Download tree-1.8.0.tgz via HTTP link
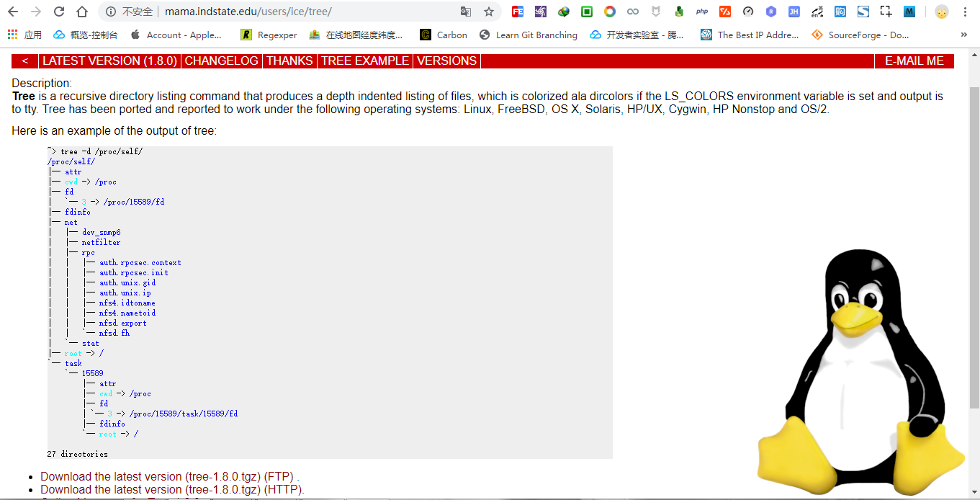Image resolution: width=980 pixels, height=500 pixels. pos(172,489)
